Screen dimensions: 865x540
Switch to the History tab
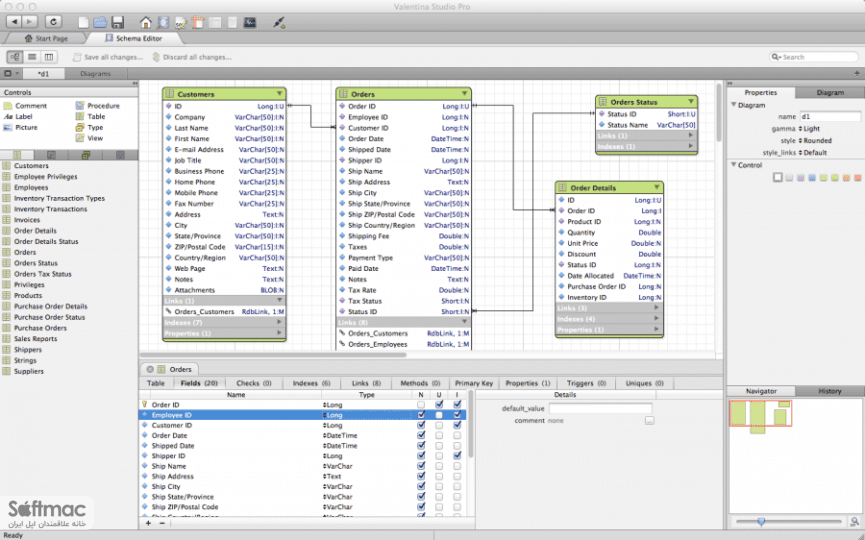pyautogui.click(x=830, y=391)
